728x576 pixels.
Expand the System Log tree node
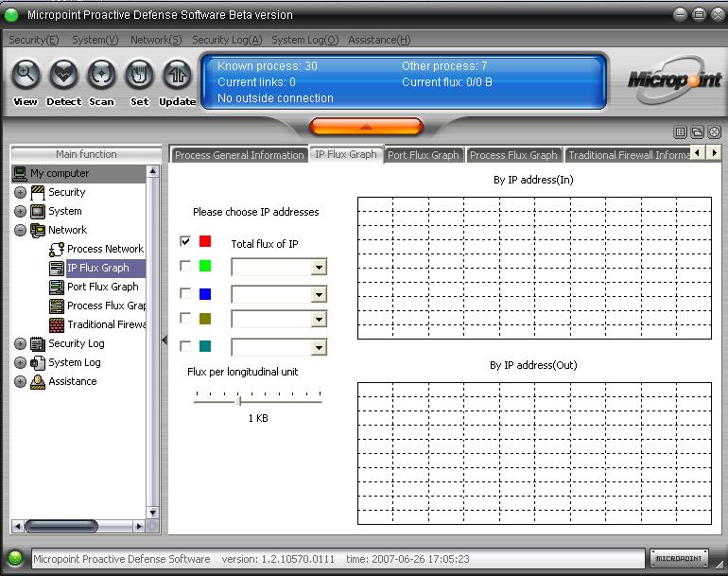pyautogui.click(x=20, y=363)
